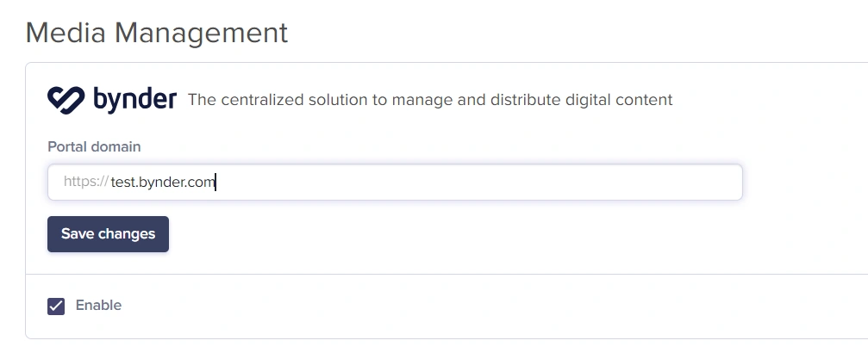
Task: Click the bynder wordmark text
Action: coord(134,100)
